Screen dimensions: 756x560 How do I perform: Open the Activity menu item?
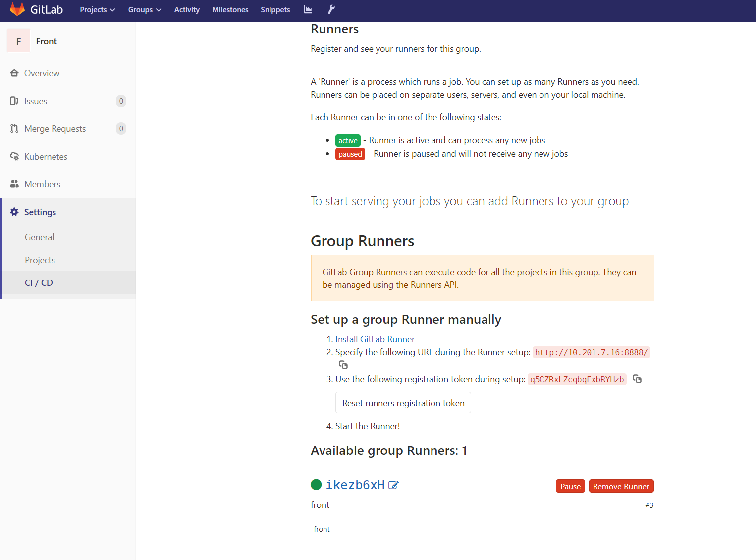point(187,9)
